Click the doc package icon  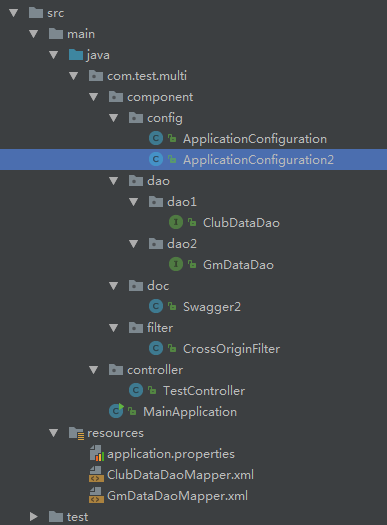tap(136, 286)
